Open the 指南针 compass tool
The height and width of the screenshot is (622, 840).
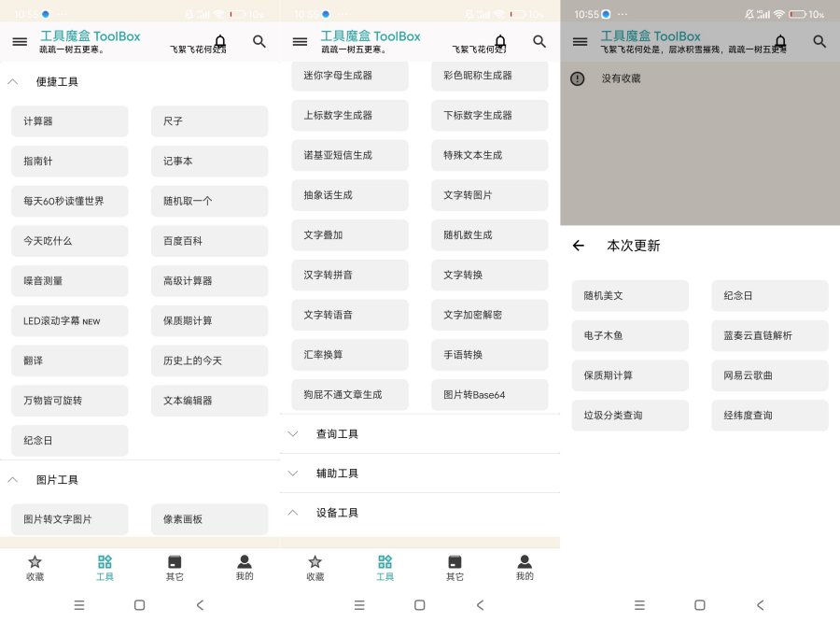(69, 162)
